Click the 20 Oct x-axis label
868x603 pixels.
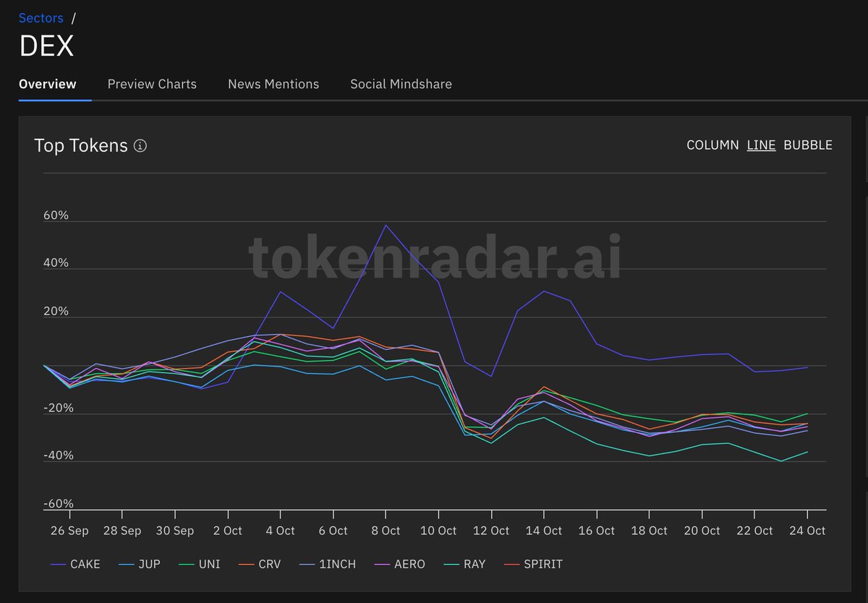point(702,531)
